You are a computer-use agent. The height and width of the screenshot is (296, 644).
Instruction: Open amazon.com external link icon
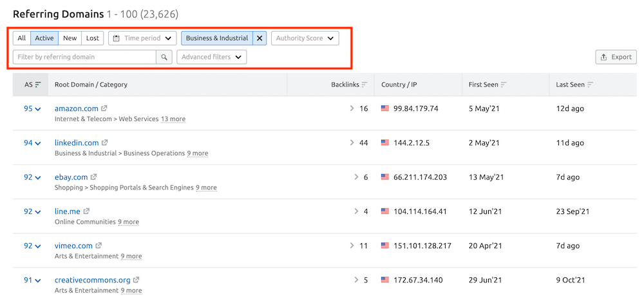pyautogui.click(x=104, y=108)
